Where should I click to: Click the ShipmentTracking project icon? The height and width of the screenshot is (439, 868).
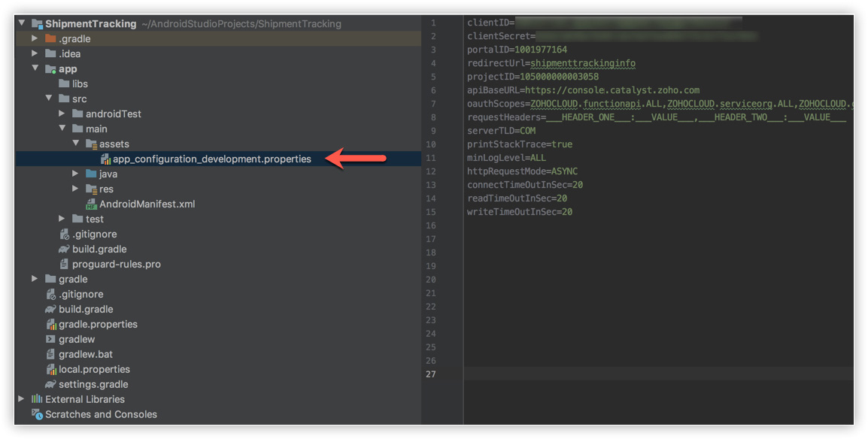(37, 24)
